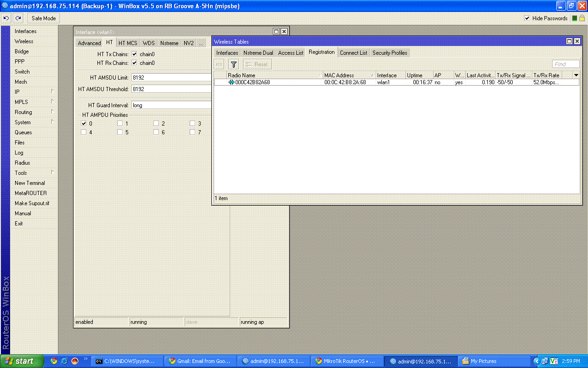Click the yellow padlock icon at top right

582,18
